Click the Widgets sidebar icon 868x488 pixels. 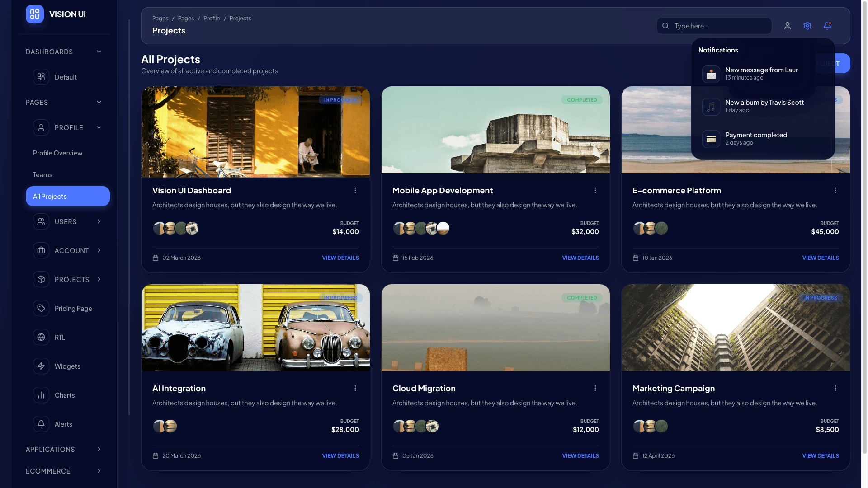[x=41, y=366]
